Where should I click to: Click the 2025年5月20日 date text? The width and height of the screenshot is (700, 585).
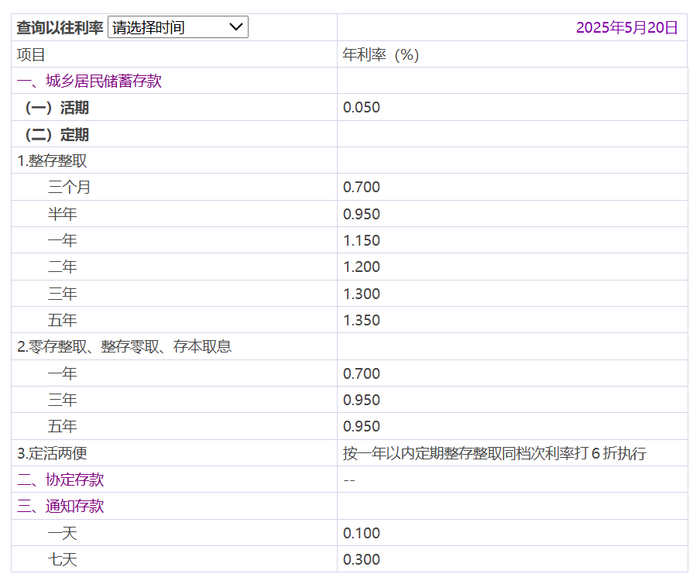point(626,28)
